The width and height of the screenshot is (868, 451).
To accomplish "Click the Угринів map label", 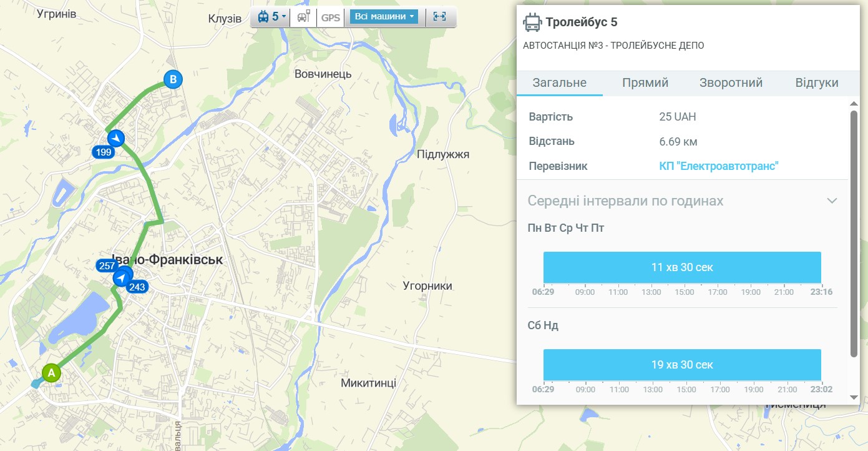I will 57,13.
